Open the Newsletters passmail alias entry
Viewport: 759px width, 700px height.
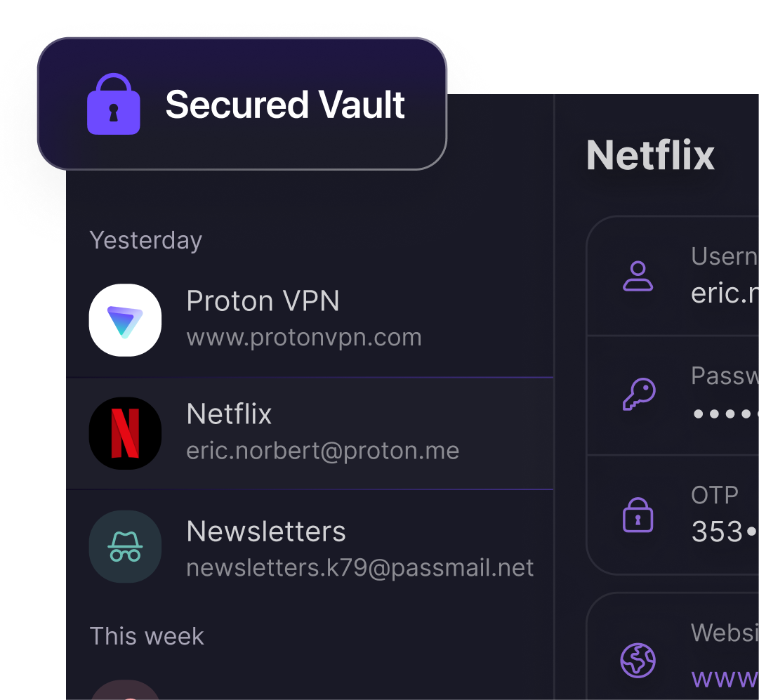[359, 548]
